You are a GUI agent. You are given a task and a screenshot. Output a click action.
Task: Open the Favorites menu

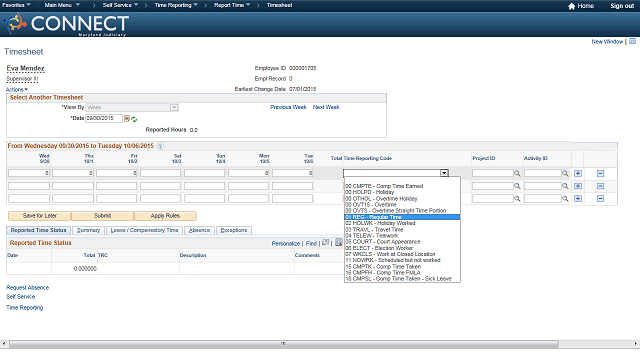[x=16, y=5]
